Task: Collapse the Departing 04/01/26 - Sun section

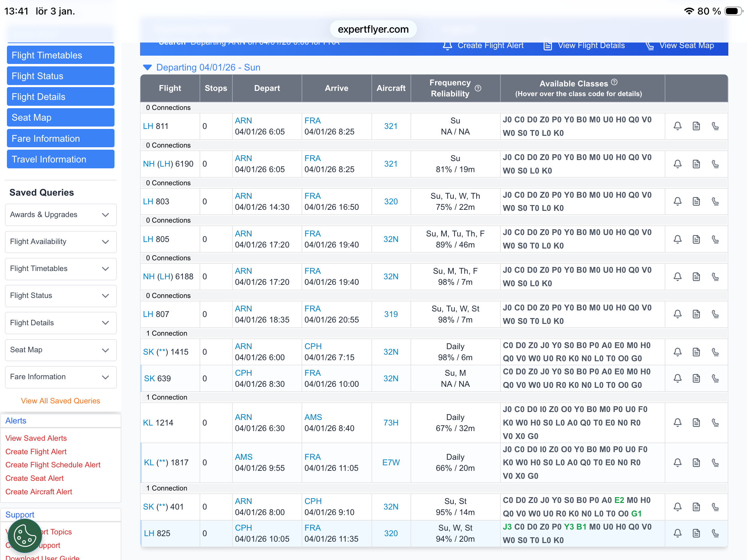Action: 148,67
